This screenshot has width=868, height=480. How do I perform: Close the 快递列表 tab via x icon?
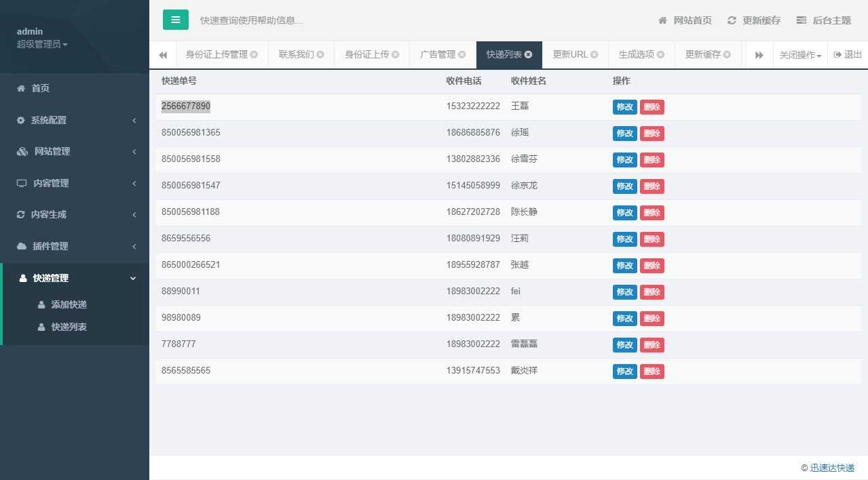[x=528, y=54]
